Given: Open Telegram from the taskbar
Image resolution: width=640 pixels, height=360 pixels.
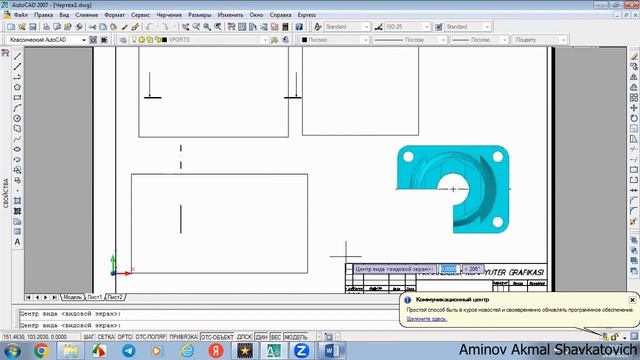Looking at the screenshot, I should (129, 351).
